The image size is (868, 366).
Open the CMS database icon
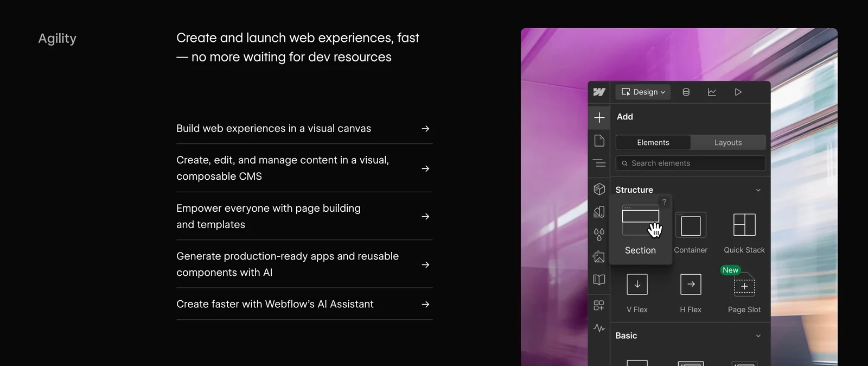pos(686,92)
